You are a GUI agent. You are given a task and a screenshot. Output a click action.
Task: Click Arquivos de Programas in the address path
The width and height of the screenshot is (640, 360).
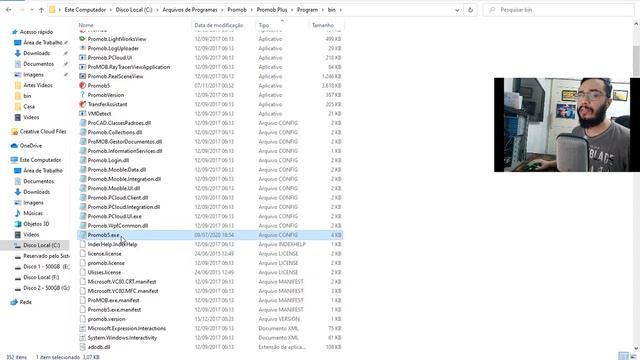190,10
